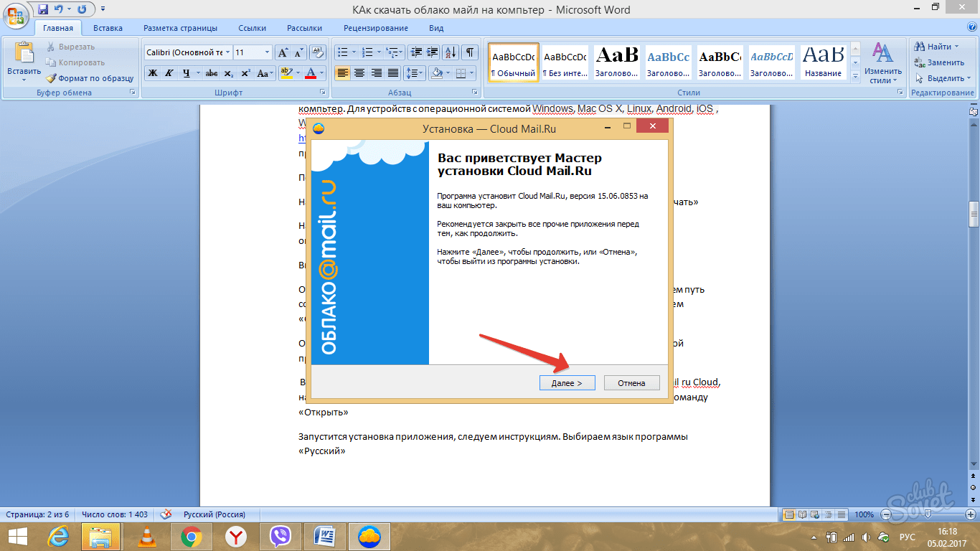This screenshot has width=980, height=551.
Task: Select the Название style thumbnail
Action: (x=823, y=62)
